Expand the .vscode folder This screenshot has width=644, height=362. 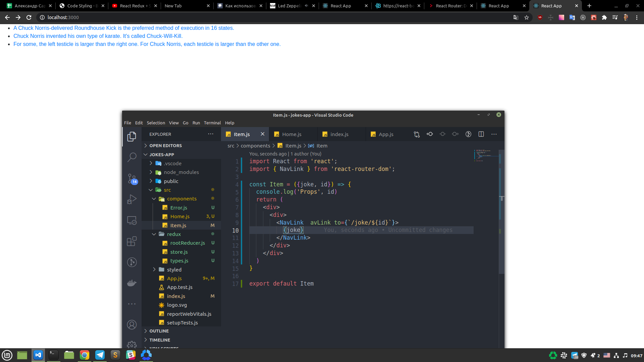pyautogui.click(x=181, y=163)
